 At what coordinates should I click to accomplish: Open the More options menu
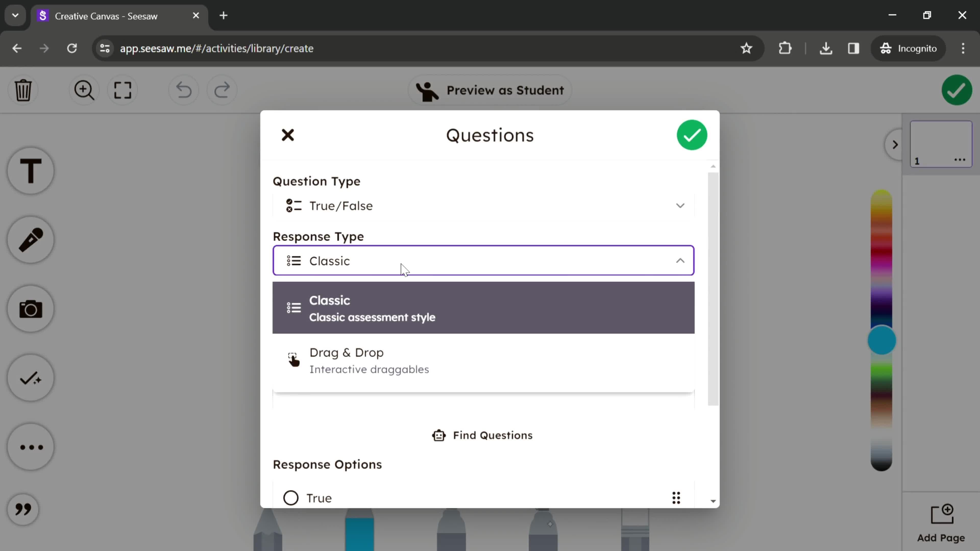30,446
